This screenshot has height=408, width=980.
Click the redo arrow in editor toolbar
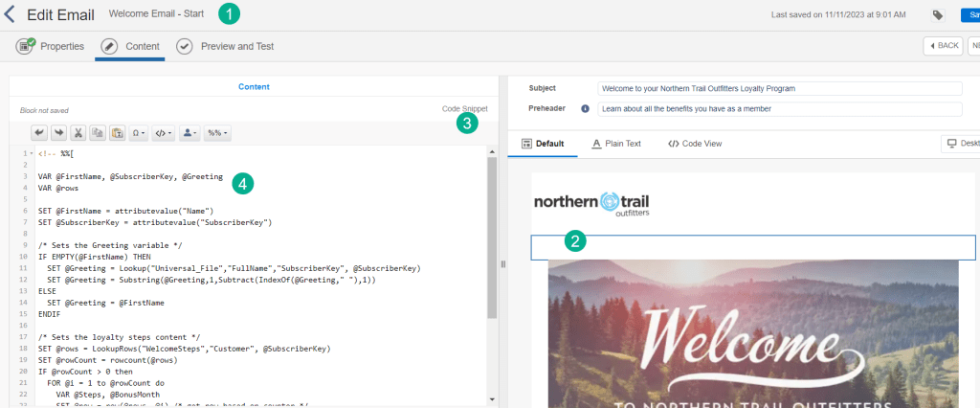point(58,133)
